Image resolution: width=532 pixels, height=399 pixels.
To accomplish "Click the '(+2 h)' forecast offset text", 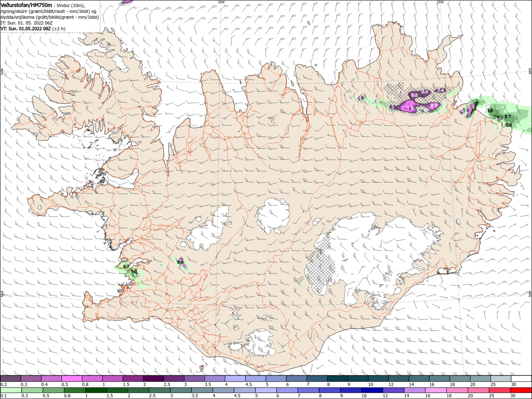I will 59,29.
